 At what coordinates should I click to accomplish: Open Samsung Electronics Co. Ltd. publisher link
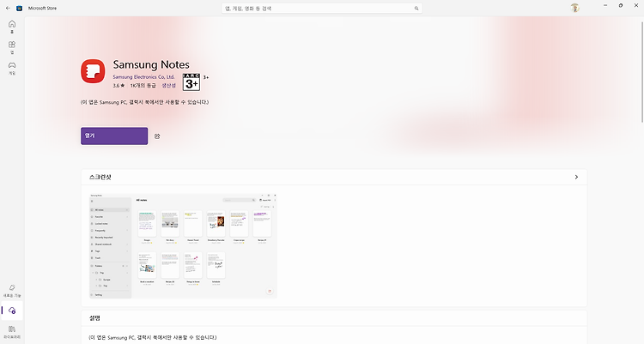(143, 76)
